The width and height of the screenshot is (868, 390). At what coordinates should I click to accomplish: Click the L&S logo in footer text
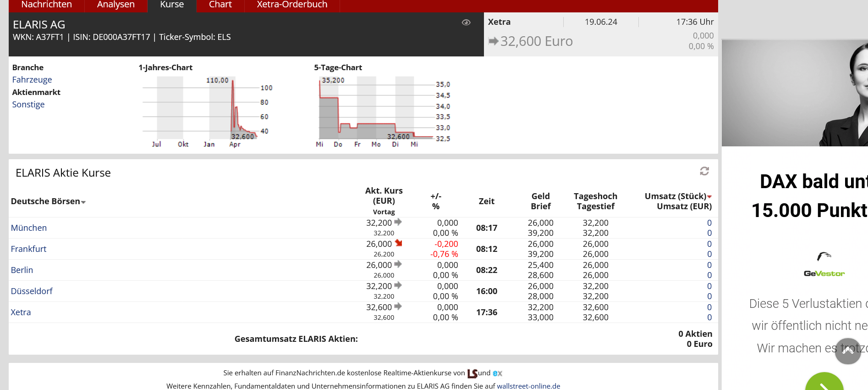pos(472,373)
